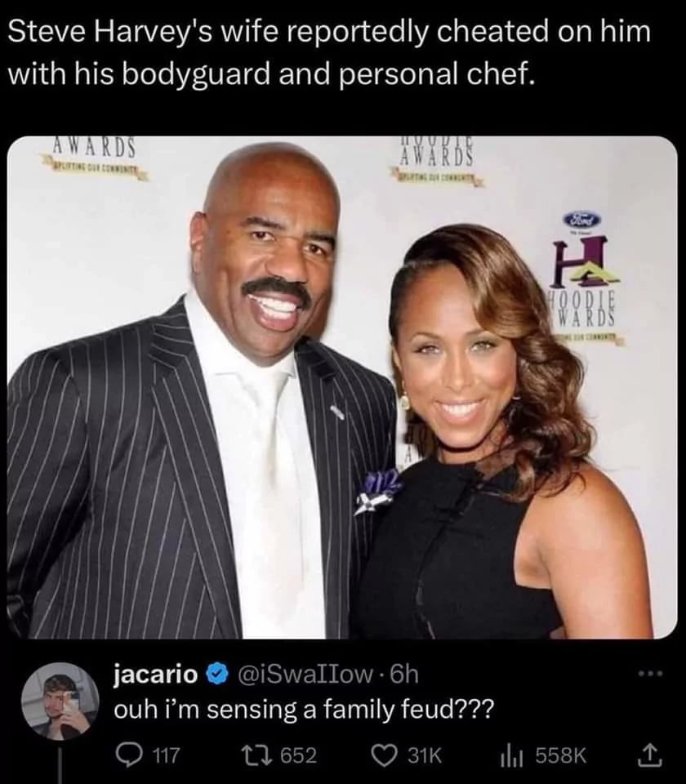The height and width of the screenshot is (784, 686).
Task: Open the attached couple photo full-size
Action: [342, 387]
